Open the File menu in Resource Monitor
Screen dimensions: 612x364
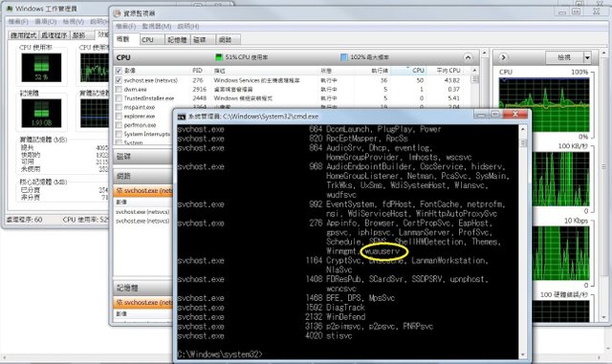[125, 26]
